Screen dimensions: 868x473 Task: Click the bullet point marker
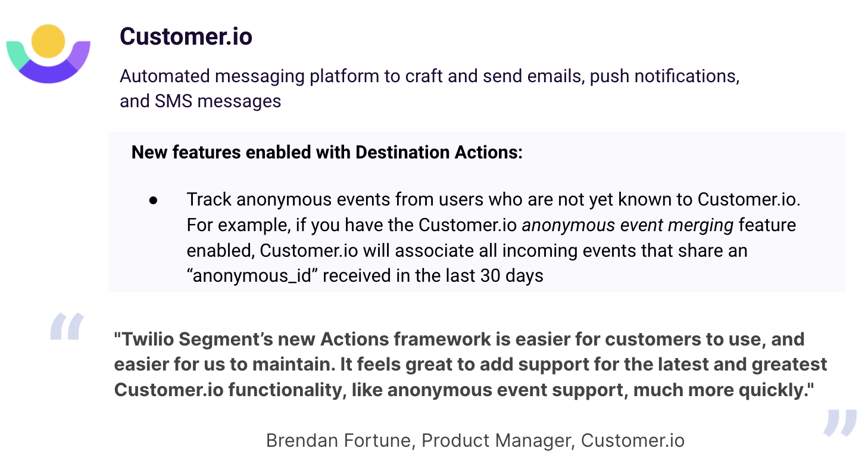click(154, 201)
